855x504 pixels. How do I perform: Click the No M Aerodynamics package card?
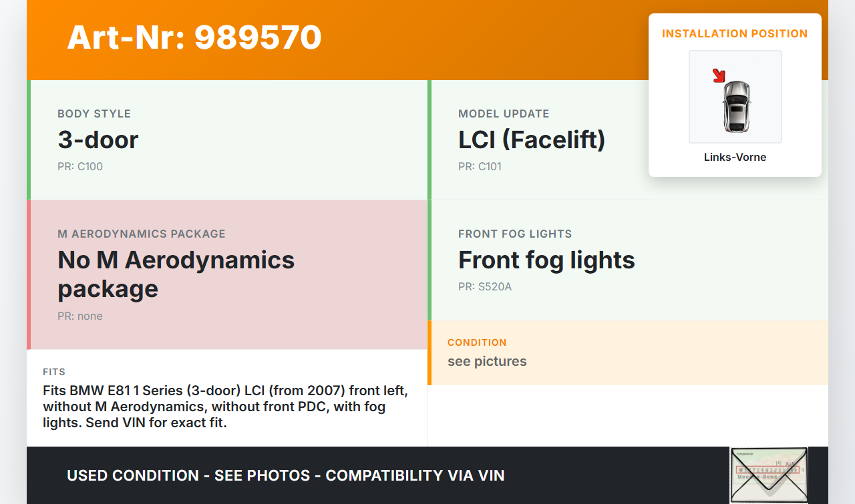(x=227, y=274)
